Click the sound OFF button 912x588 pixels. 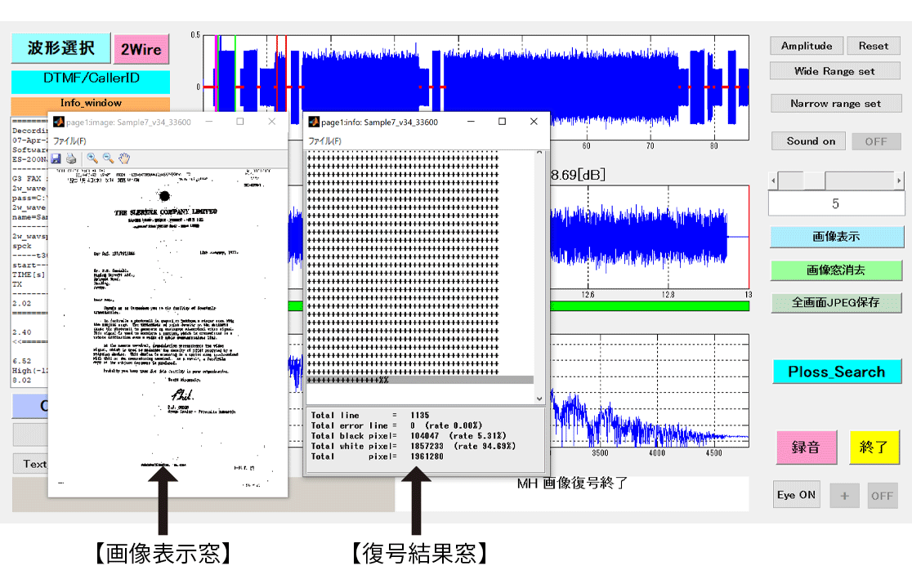876,141
